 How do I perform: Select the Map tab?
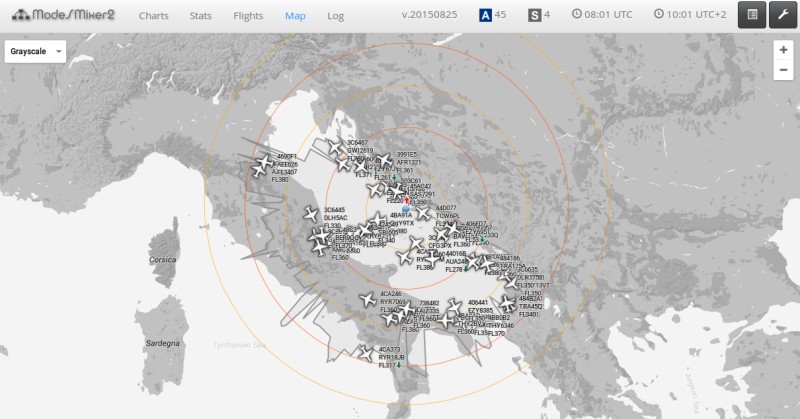pyautogui.click(x=295, y=16)
